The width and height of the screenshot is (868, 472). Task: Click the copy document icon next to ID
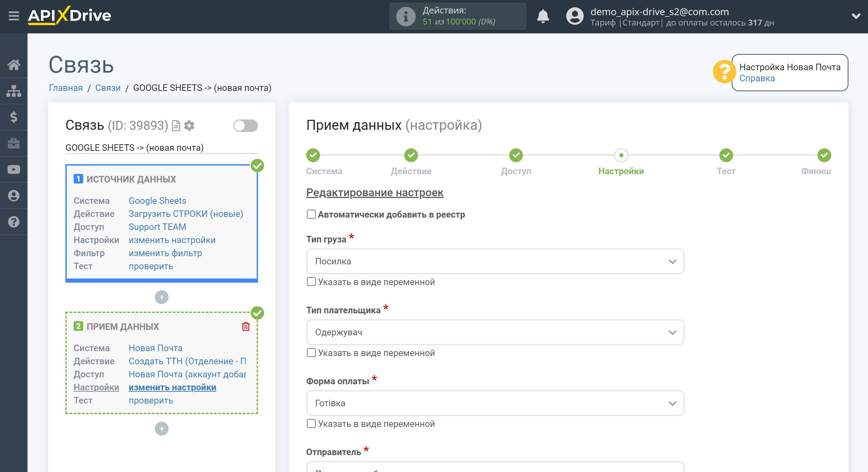(176, 126)
